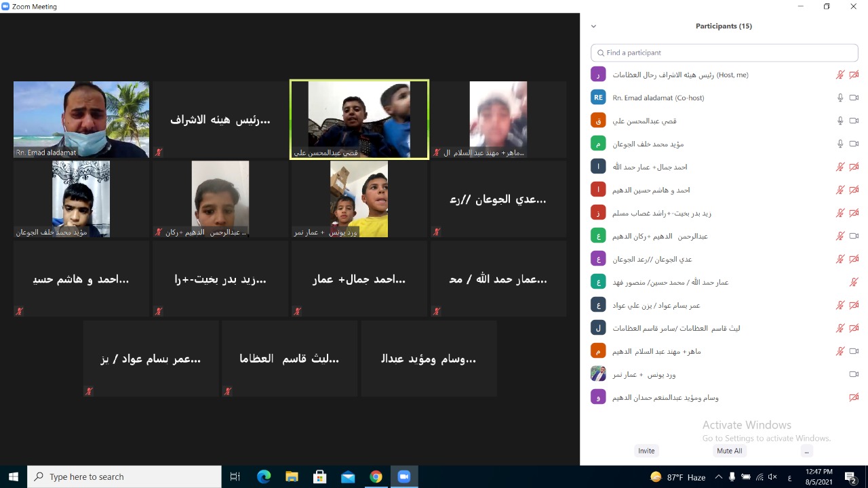Click the red camera icon next to زيد بدر بخيت
The image size is (868, 488).
tap(854, 213)
